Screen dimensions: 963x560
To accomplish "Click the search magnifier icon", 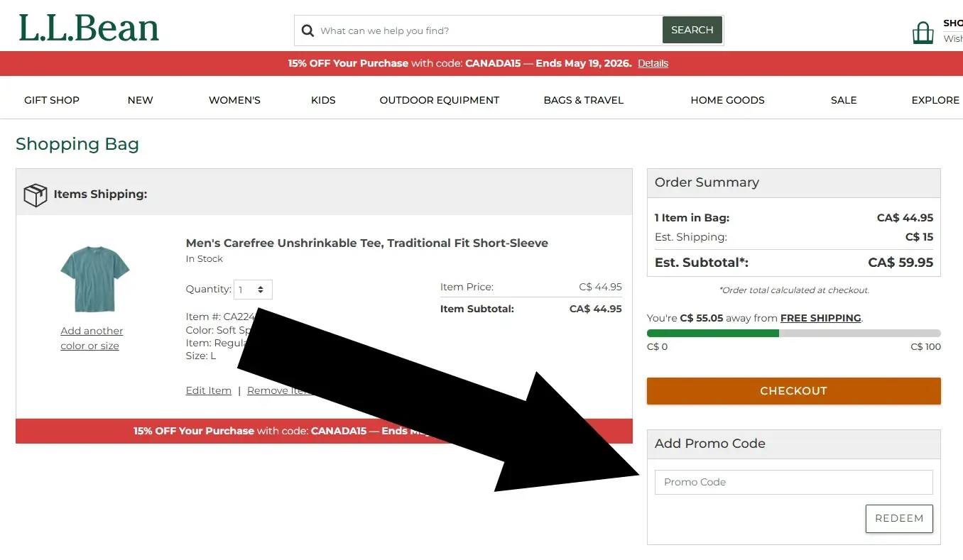I will [308, 31].
